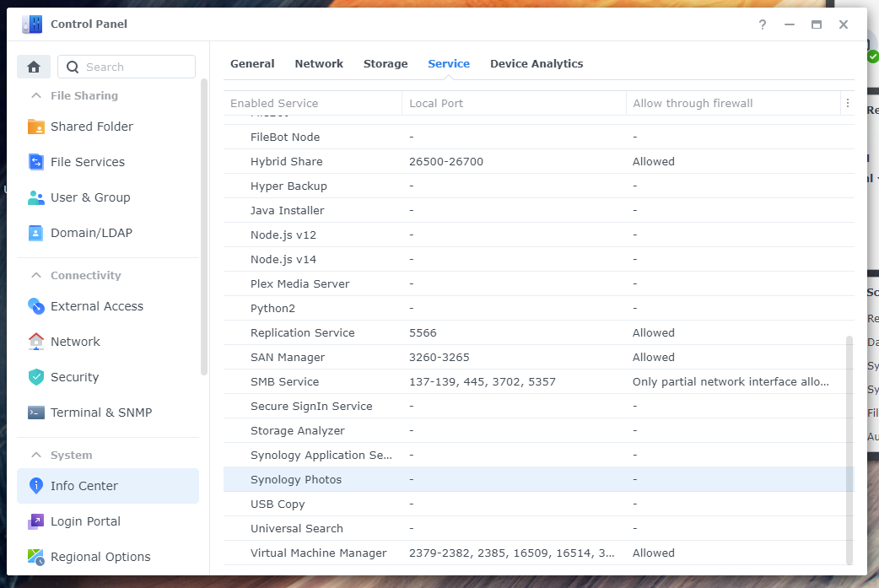The height and width of the screenshot is (588, 879).
Task: Select the Storage Analyzer row
Action: (x=539, y=430)
